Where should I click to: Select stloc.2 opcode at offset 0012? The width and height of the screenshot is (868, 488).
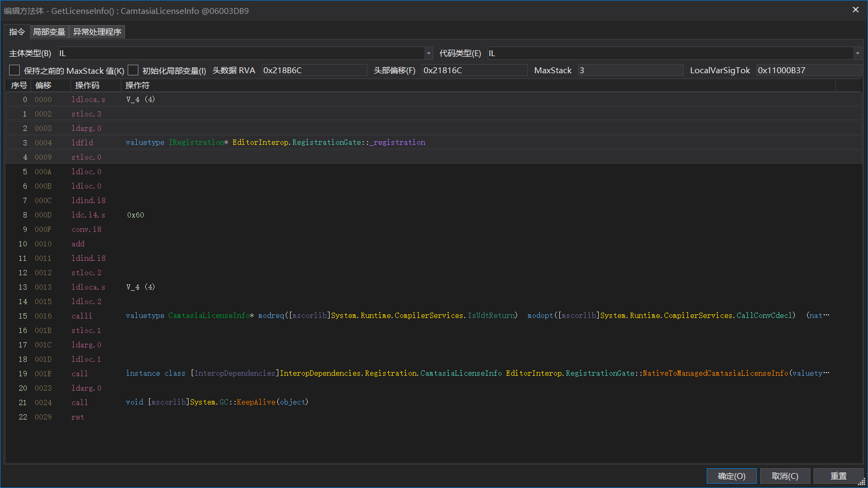coord(87,273)
